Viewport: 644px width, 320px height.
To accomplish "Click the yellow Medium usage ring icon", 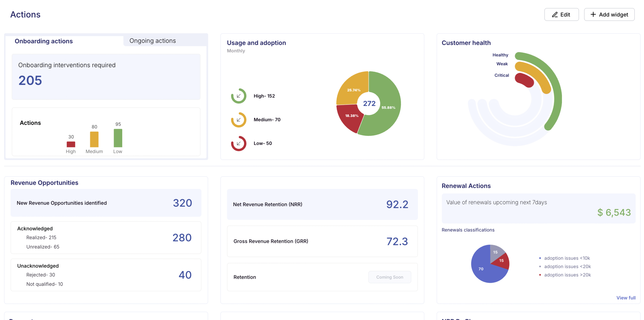I will click(238, 119).
